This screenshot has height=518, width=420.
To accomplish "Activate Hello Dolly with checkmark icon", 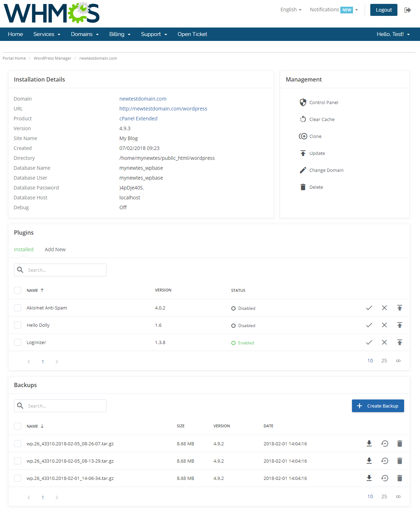I will pos(369,325).
